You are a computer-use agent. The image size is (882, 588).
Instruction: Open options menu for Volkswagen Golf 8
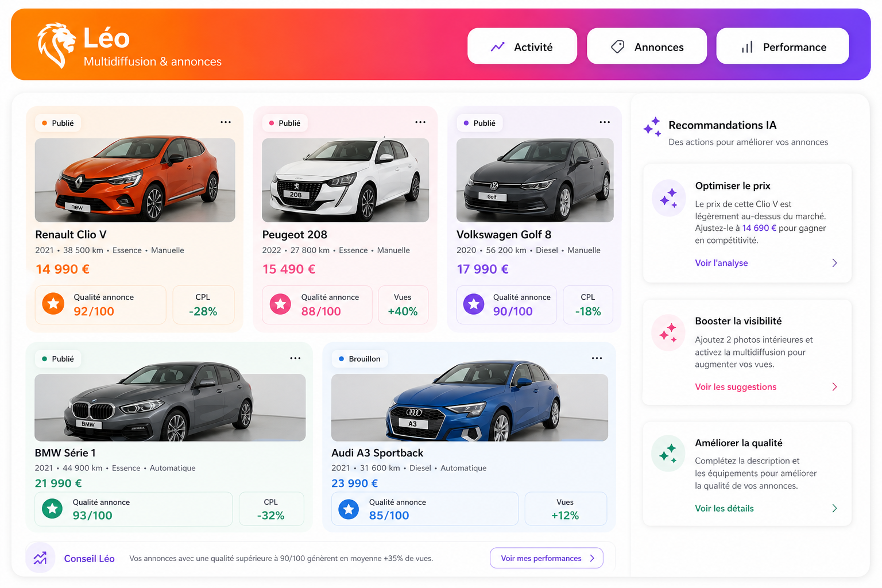pyautogui.click(x=605, y=122)
